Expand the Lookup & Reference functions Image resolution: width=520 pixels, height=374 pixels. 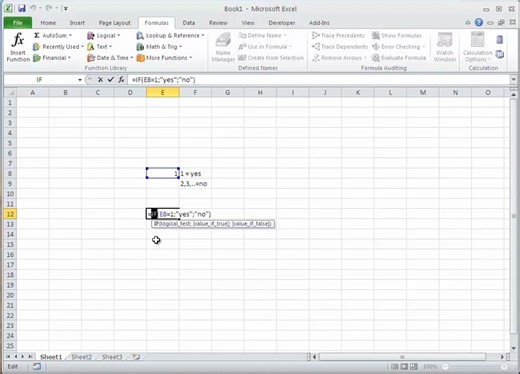(170, 35)
